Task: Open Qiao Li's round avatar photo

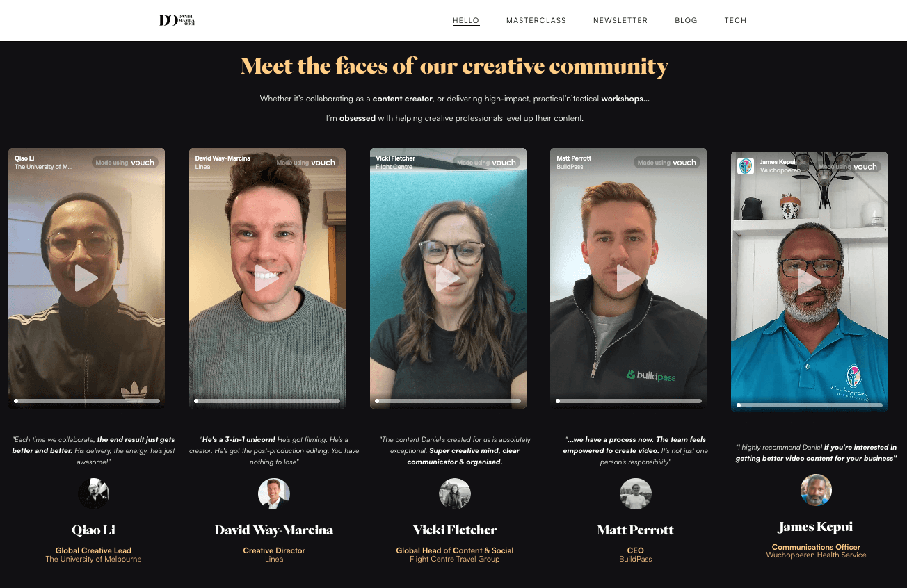Action: click(93, 493)
